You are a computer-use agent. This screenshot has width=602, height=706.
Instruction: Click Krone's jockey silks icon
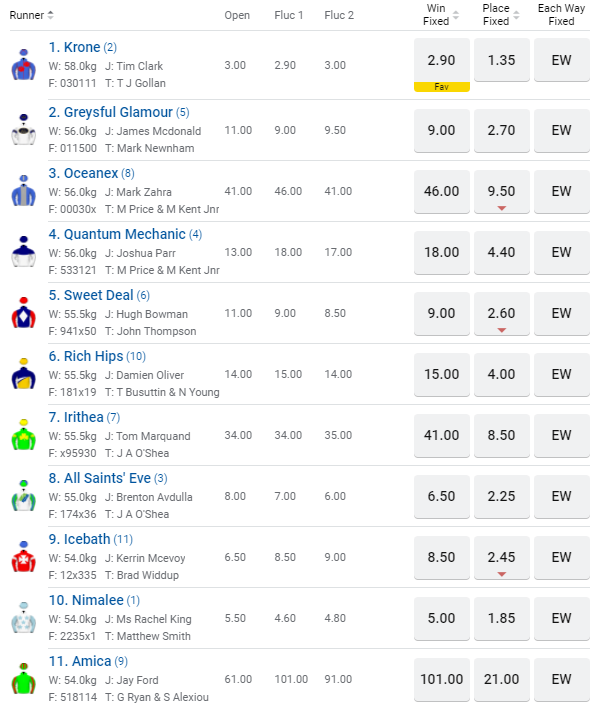click(23, 65)
